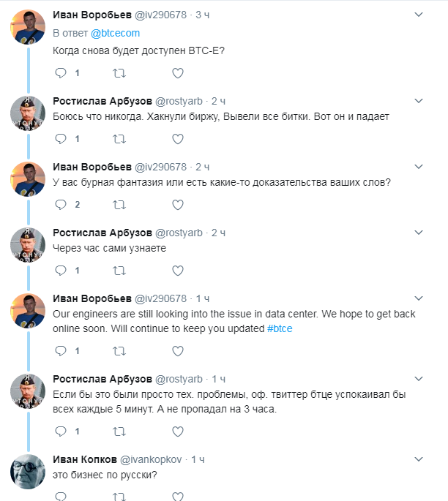Image resolution: width=448 pixels, height=501 pixels.
Task: Reply to the 'Через час сами узнаете' tweet
Action: 61,270
